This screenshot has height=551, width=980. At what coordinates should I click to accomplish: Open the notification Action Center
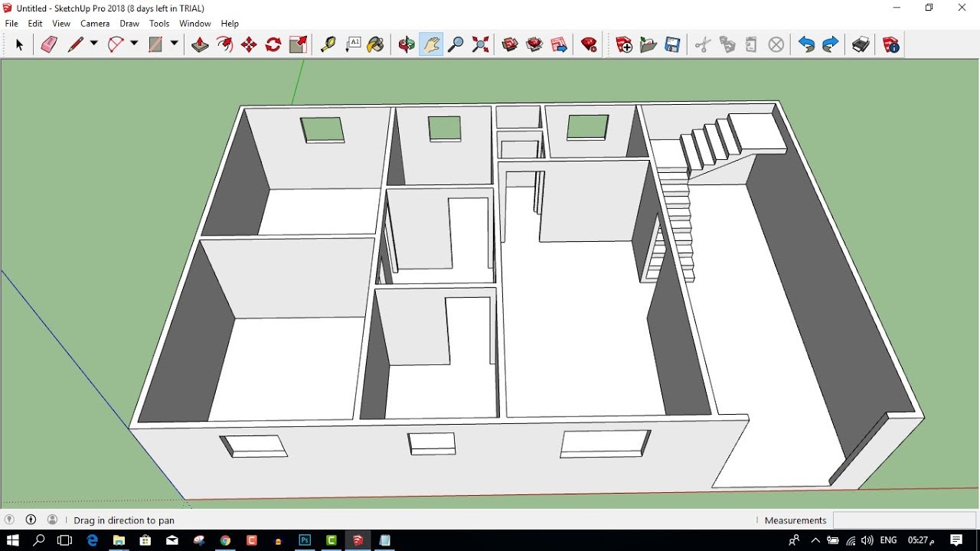[956, 540]
